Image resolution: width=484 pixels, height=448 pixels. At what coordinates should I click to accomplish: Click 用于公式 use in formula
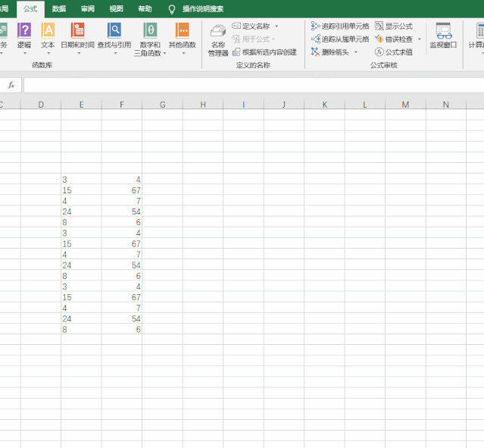tap(253, 39)
